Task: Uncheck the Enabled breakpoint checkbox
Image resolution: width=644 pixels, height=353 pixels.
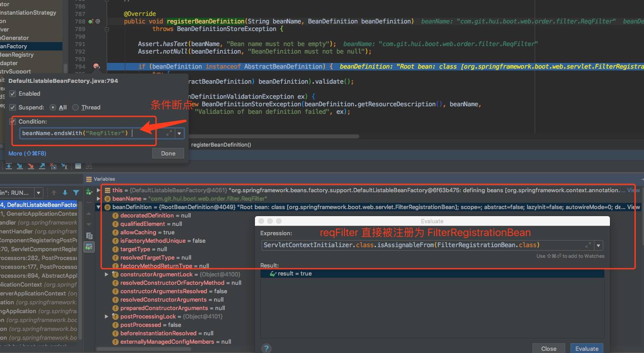Action: 13,93
